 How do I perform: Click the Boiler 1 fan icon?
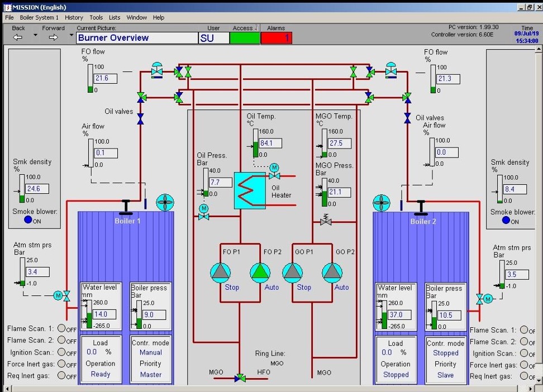tap(165, 202)
